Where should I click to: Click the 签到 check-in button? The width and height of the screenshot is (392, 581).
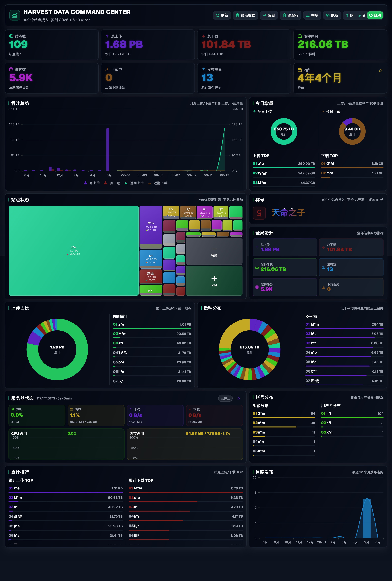(269, 15)
